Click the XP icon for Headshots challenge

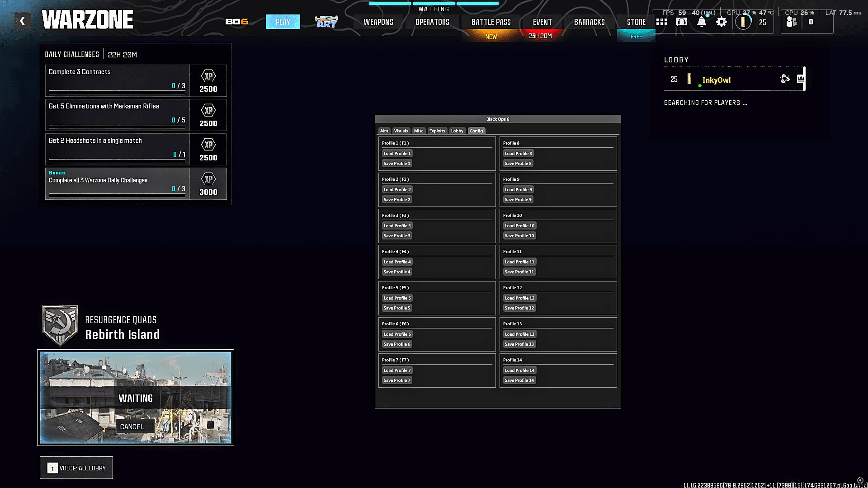tap(208, 145)
